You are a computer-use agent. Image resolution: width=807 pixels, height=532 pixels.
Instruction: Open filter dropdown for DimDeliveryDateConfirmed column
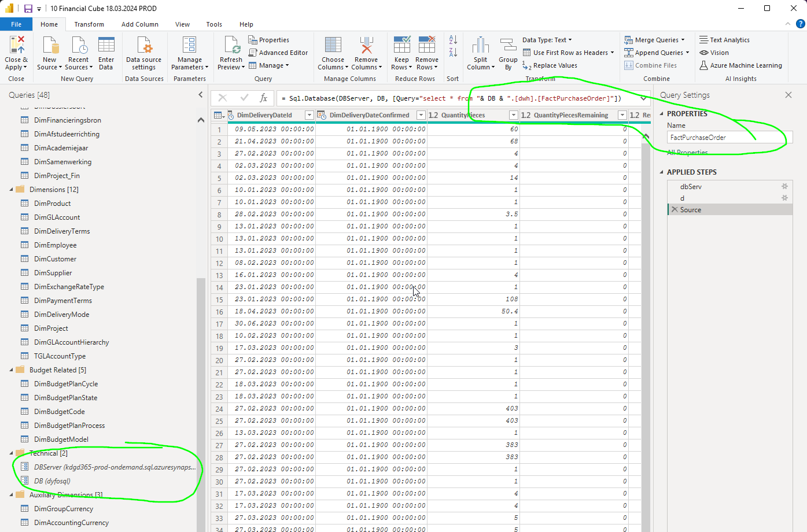tap(421, 115)
